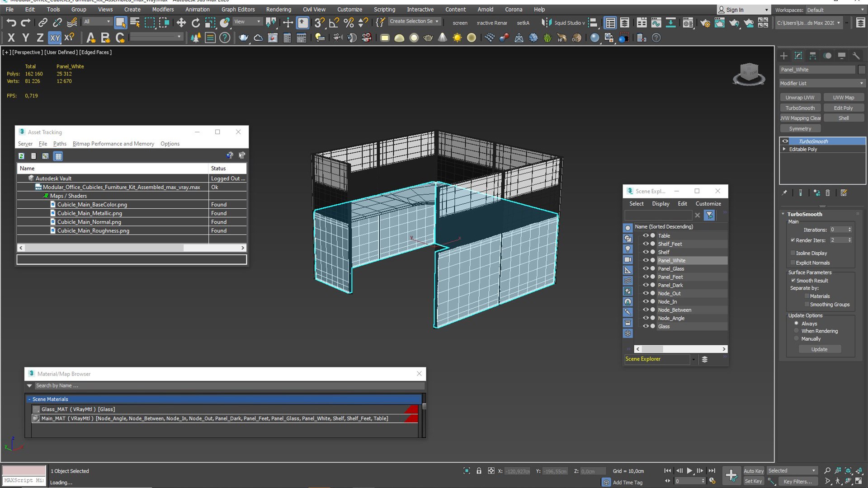
Task: Enable the Isoline Display checkbox
Action: click(x=793, y=253)
